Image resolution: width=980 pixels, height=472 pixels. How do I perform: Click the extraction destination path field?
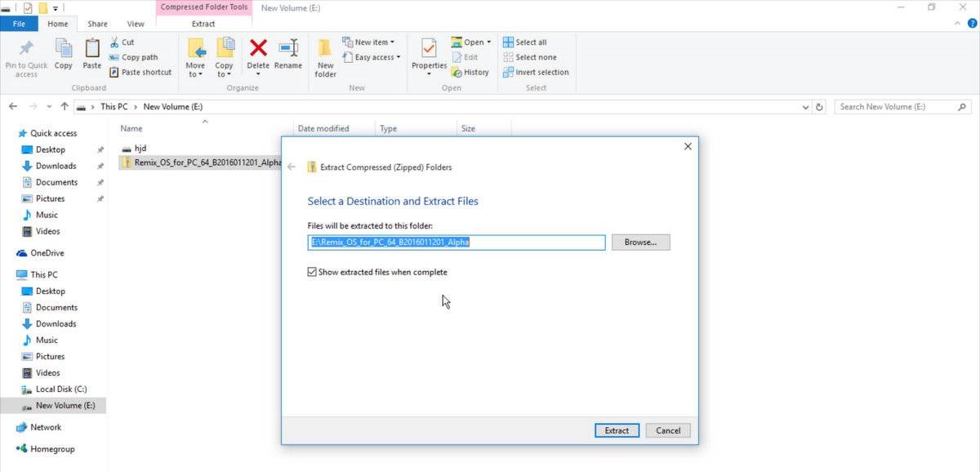coord(457,242)
